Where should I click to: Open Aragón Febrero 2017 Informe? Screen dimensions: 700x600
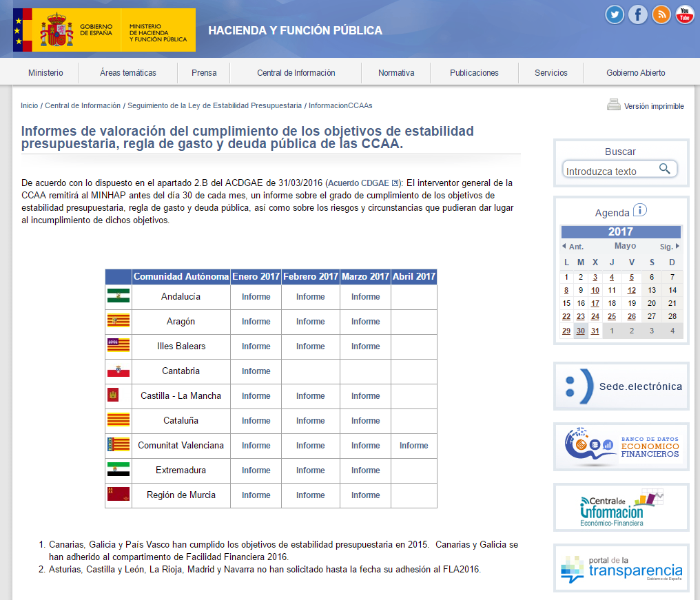point(310,322)
